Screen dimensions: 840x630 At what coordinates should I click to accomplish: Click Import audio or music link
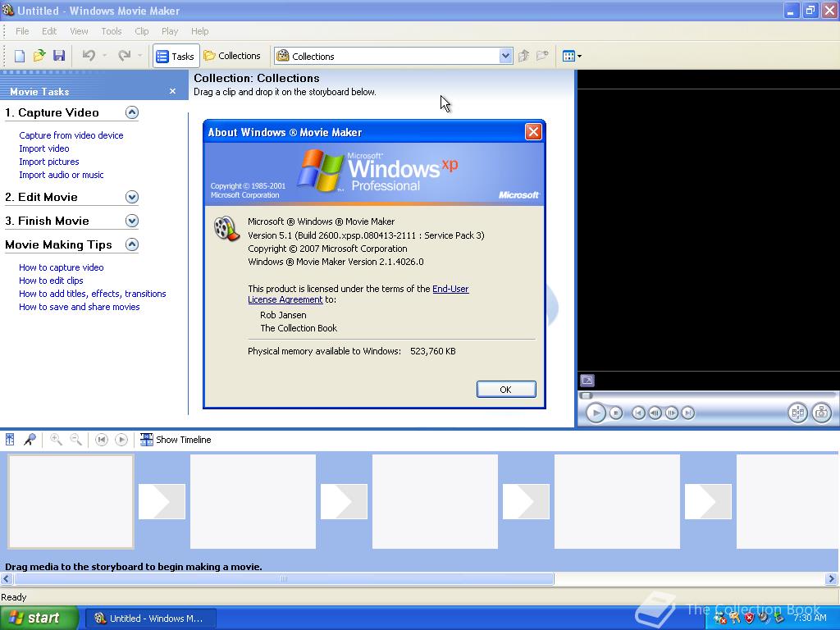pos(61,175)
